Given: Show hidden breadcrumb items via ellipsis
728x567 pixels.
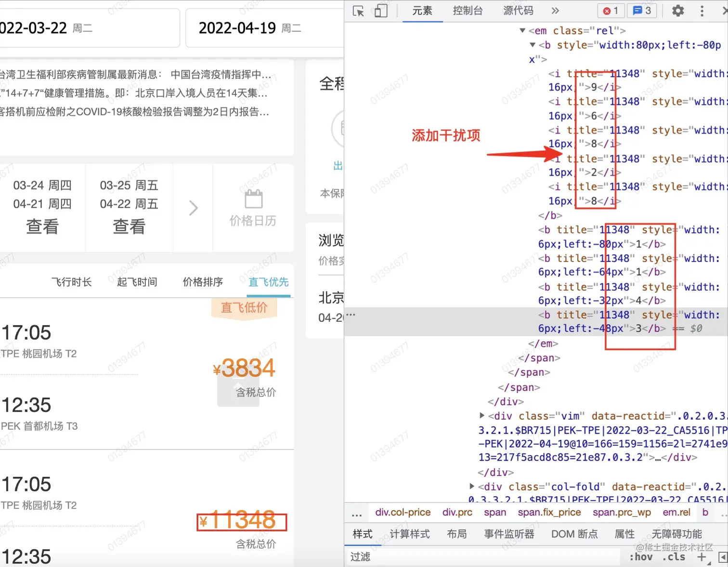Looking at the screenshot, I should click(x=357, y=513).
